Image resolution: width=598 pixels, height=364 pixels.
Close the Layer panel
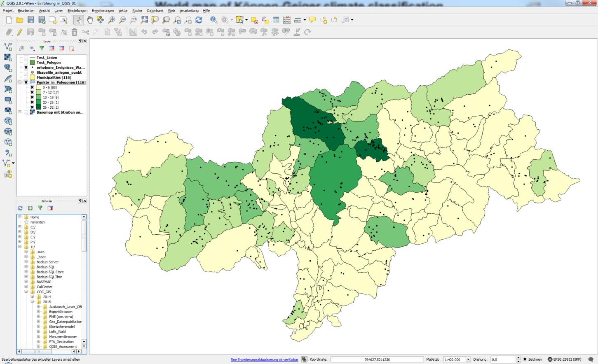(x=85, y=41)
